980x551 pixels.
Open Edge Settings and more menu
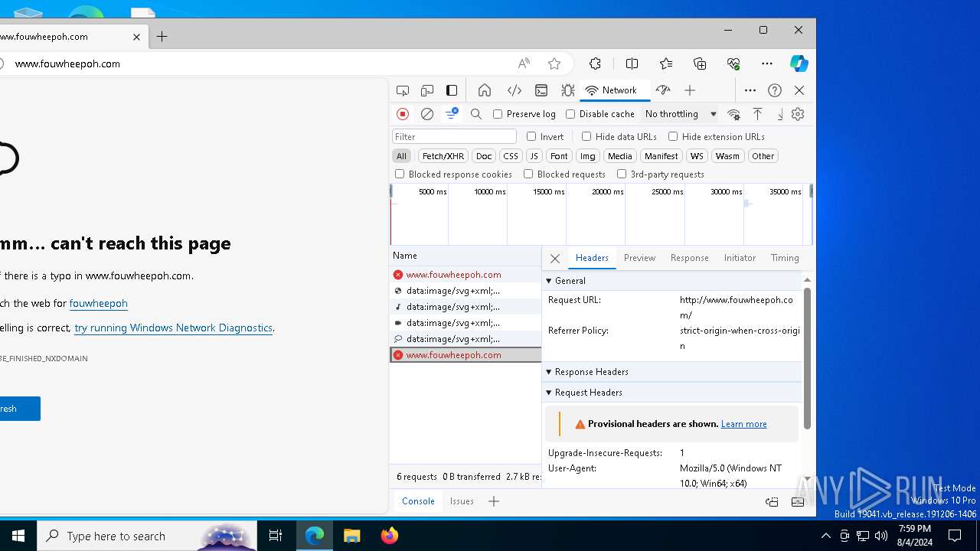point(767,64)
